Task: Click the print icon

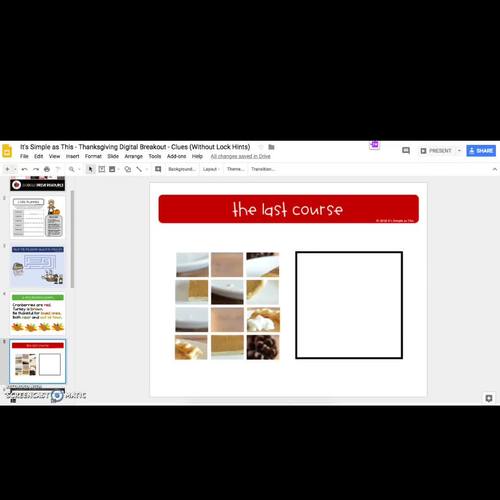Action: coord(47,169)
